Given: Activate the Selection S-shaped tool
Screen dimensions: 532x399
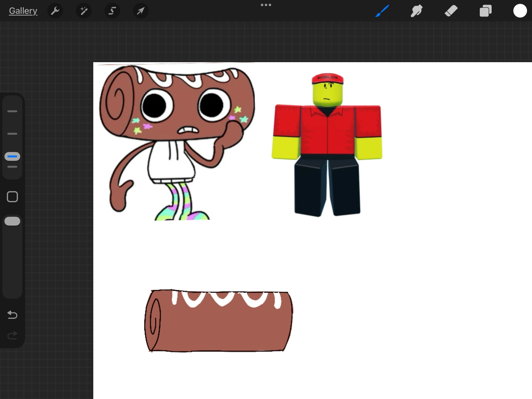Looking at the screenshot, I should pos(112,11).
